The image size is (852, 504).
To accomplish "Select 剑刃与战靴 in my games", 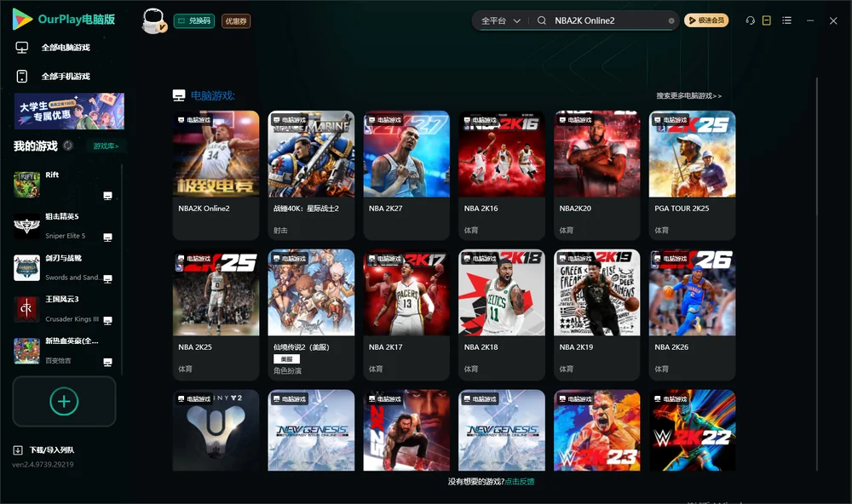I will [63, 267].
